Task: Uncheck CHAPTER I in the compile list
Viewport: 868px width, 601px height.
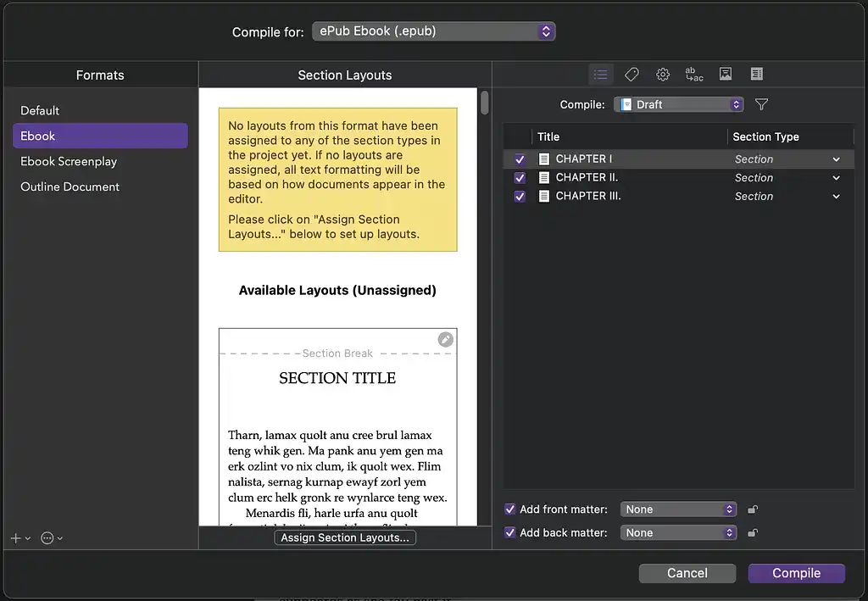Action: [520, 159]
